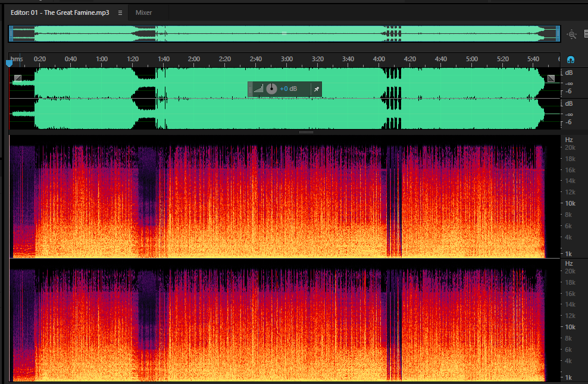Click the overview navigator's left edge handle
Screen dimensions: 588x384
(11, 34)
